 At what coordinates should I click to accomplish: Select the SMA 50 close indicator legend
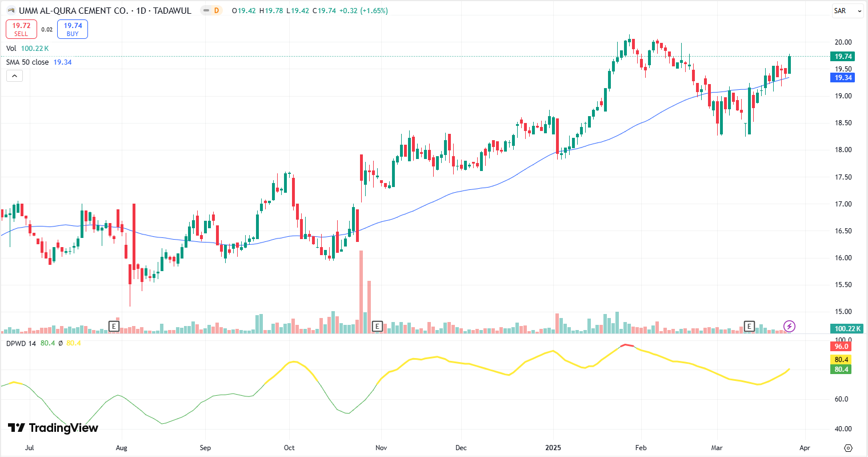[x=27, y=62]
